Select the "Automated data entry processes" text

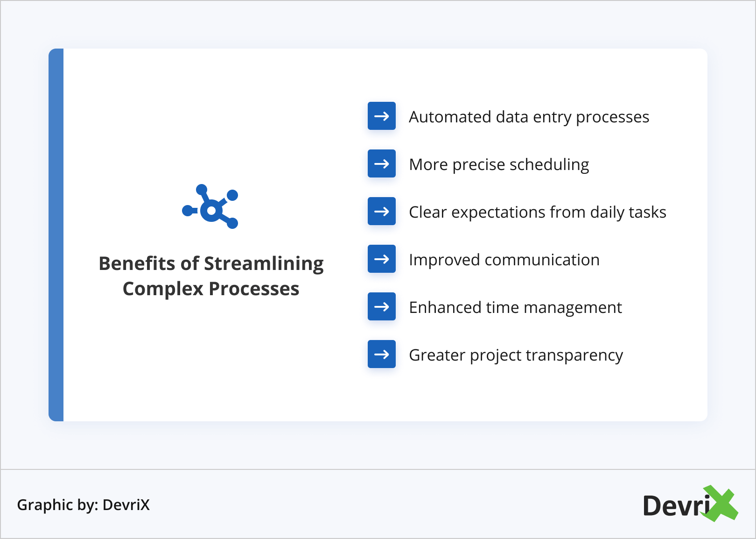point(529,117)
